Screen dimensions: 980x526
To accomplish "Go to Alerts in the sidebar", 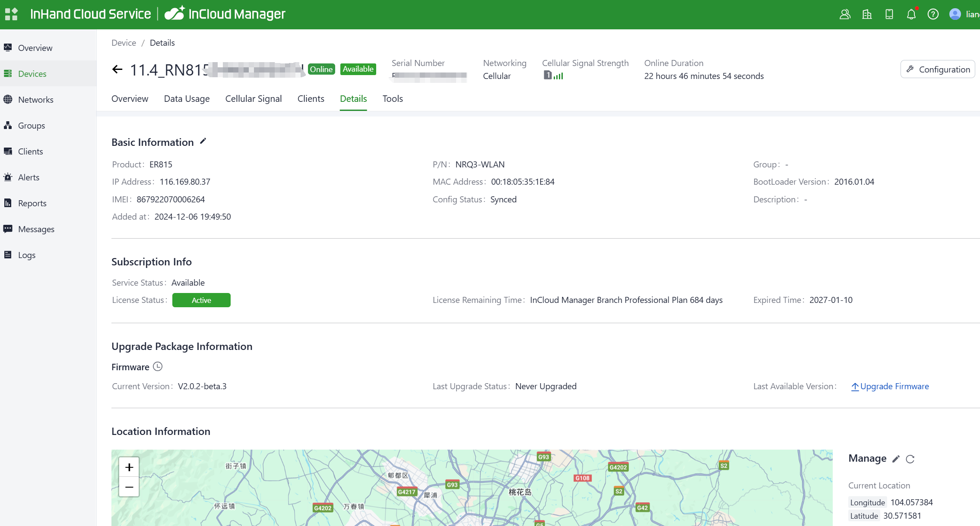I will pos(29,177).
